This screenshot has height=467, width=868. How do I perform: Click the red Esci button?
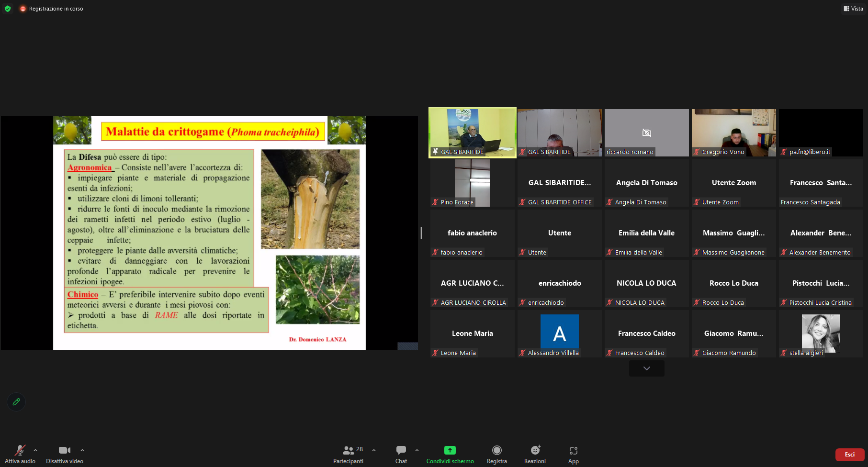point(850,455)
